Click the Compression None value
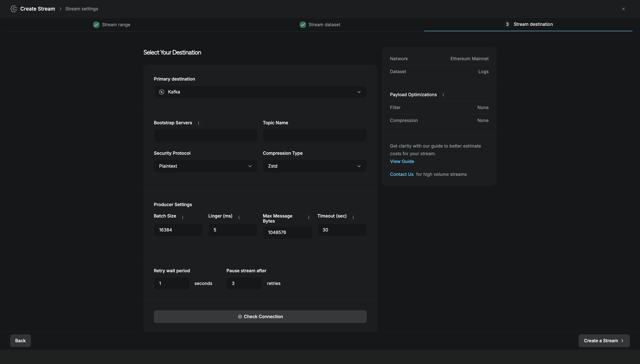The height and width of the screenshot is (364, 640). click(x=483, y=120)
